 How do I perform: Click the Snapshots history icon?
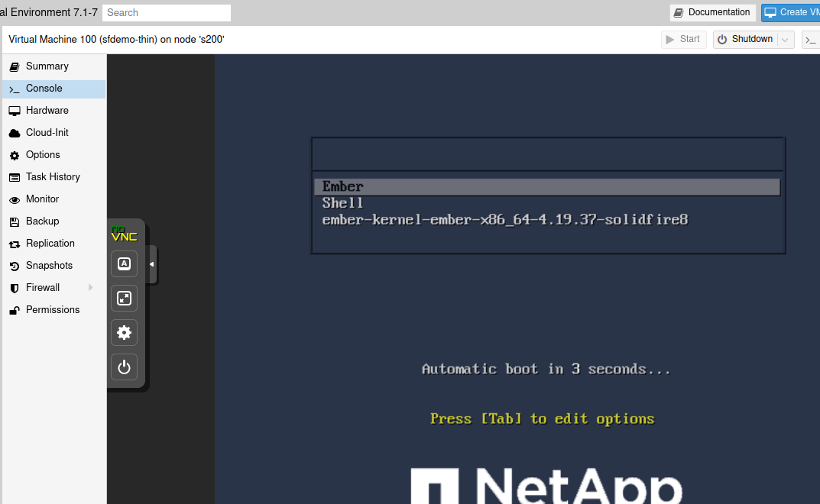15,266
